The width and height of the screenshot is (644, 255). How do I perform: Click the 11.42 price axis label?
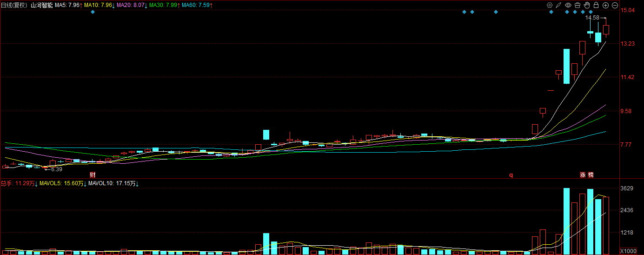(627, 77)
